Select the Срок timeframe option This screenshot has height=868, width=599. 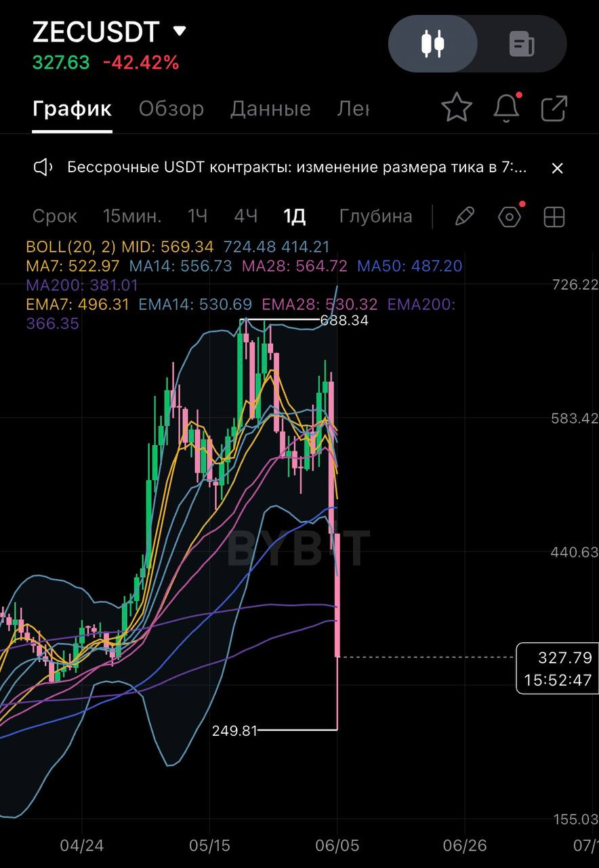tap(55, 217)
